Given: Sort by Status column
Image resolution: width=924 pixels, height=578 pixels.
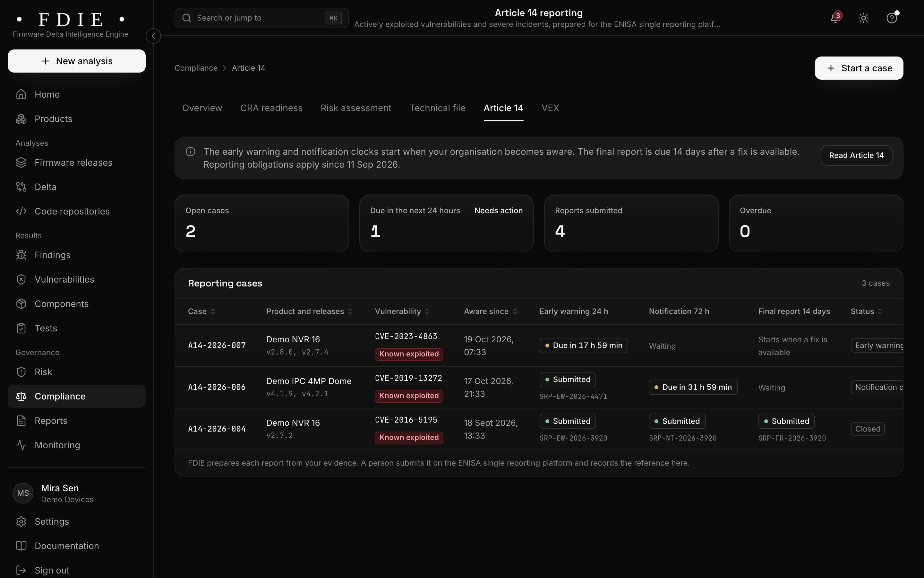Looking at the screenshot, I should pyautogui.click(x=867, y=311).
